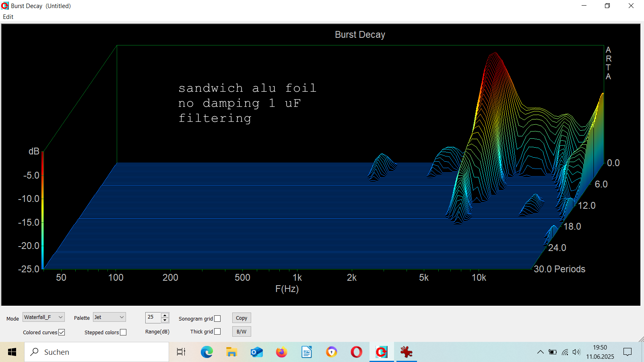Viewport: 644px width, 362px height.
Task: Click the battery status tray icon
Action: pyautogui.click(x=553, y=352)
